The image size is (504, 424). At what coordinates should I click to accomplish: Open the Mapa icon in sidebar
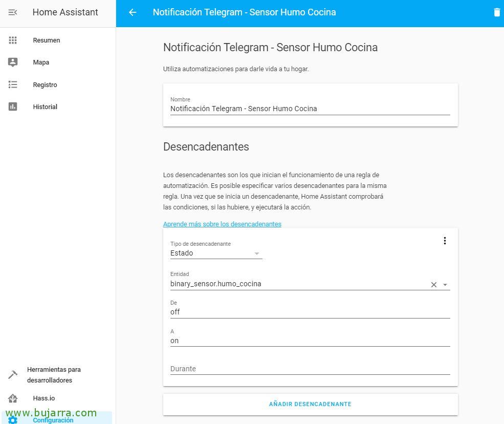point(12,62)
